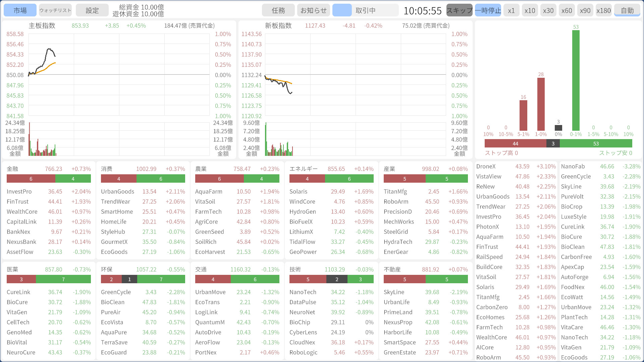Set the game speed to x180
This screenshot has height=362, width=644.
click(x=603, y=10)
